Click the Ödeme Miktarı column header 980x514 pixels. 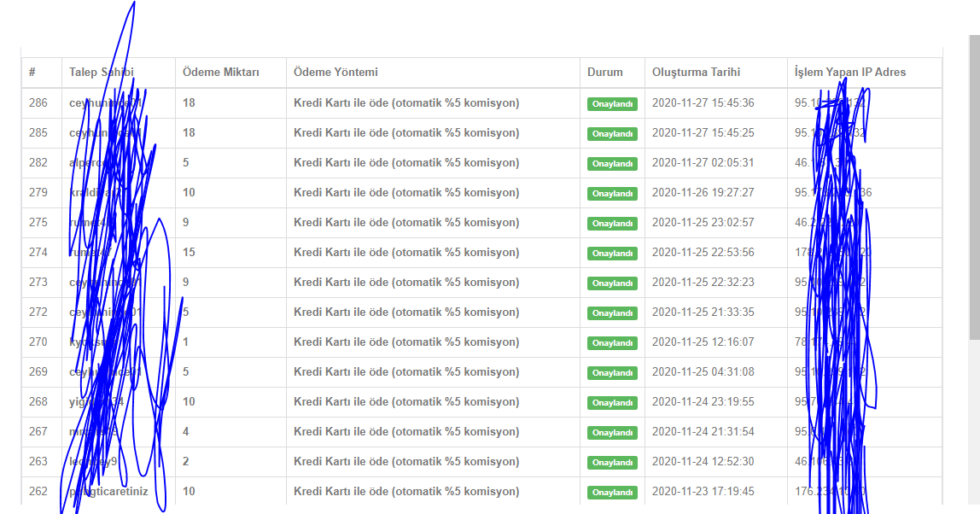(220, 72)
